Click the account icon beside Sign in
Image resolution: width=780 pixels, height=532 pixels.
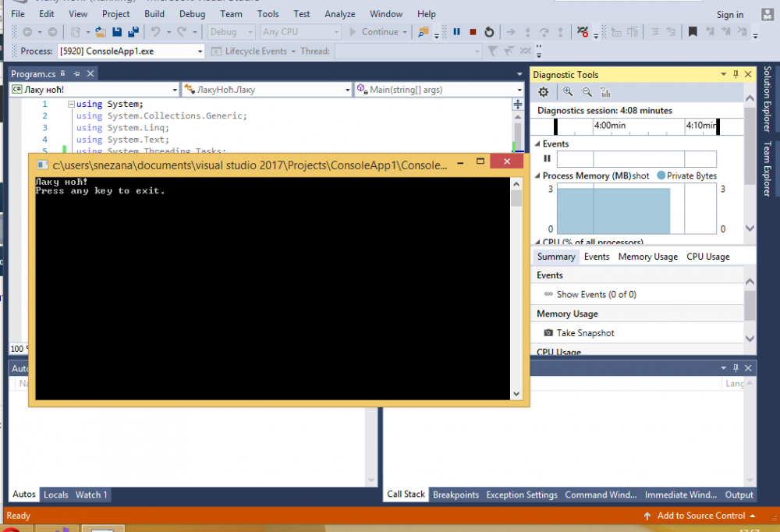[x=767, y=15]
